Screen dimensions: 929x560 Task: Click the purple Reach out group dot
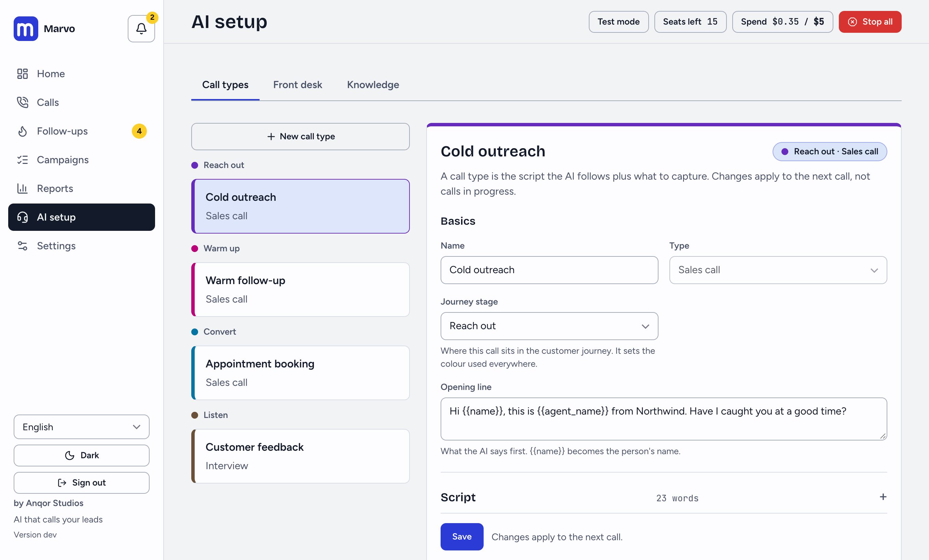tap(195, 165)
